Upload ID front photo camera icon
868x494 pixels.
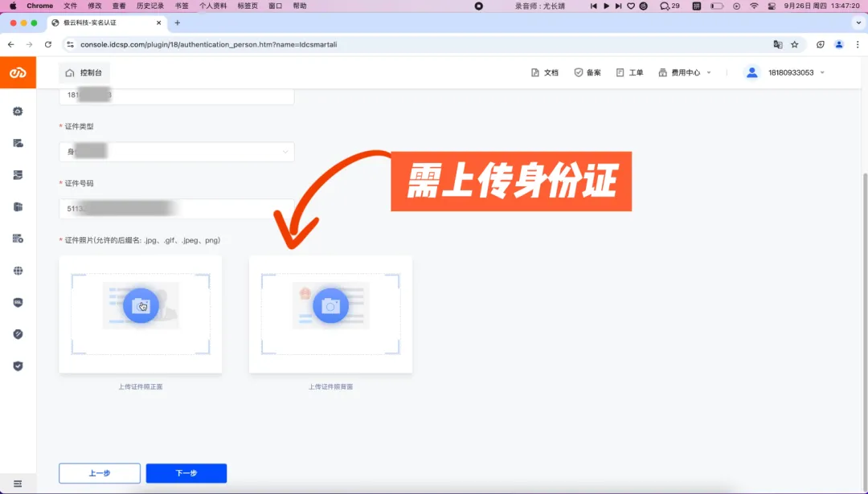click(141, 305)
